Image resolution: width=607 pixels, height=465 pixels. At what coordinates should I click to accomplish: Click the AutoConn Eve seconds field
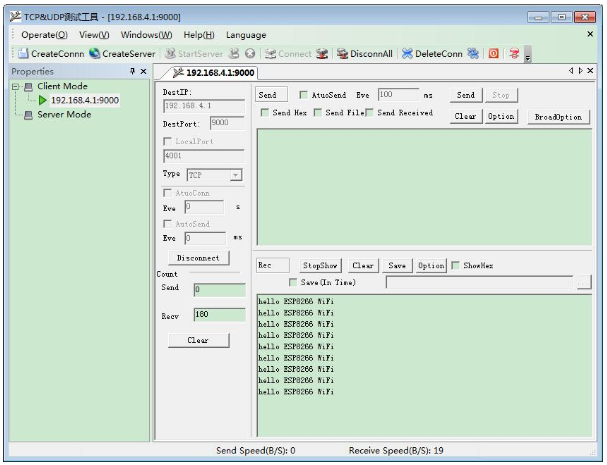(x=204, y=207)
